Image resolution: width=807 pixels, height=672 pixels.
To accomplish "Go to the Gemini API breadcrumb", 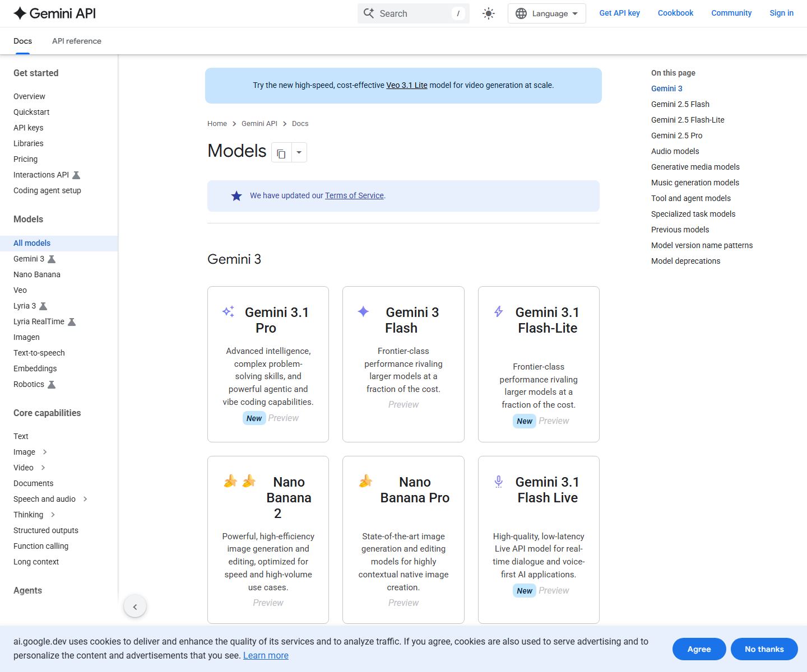I will click(259, 124).
